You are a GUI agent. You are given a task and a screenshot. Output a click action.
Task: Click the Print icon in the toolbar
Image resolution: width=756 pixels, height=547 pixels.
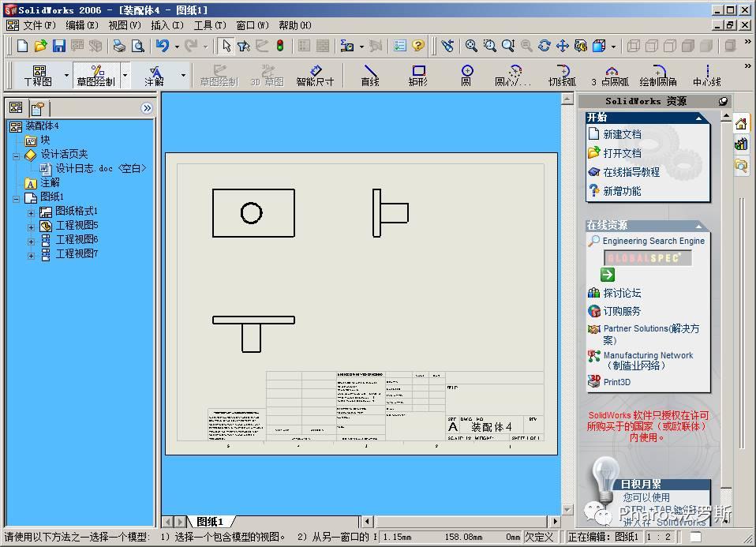pos(119,47)
